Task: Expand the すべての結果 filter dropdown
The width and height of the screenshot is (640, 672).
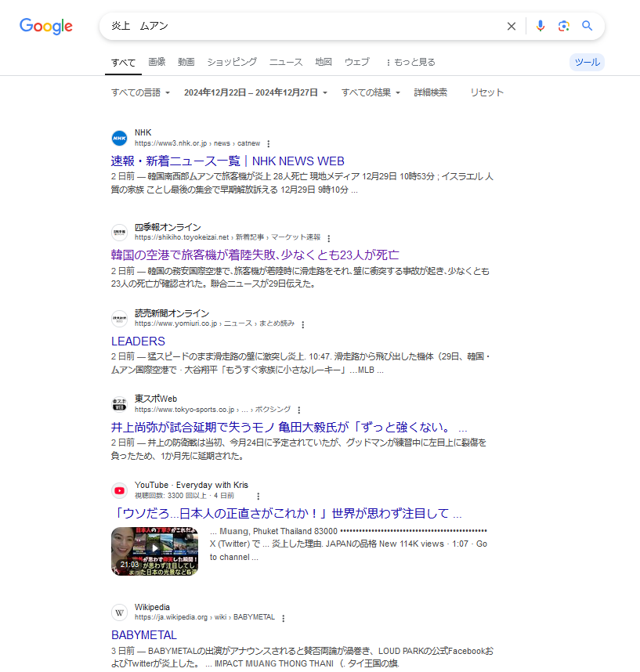Action: (371, 92)
